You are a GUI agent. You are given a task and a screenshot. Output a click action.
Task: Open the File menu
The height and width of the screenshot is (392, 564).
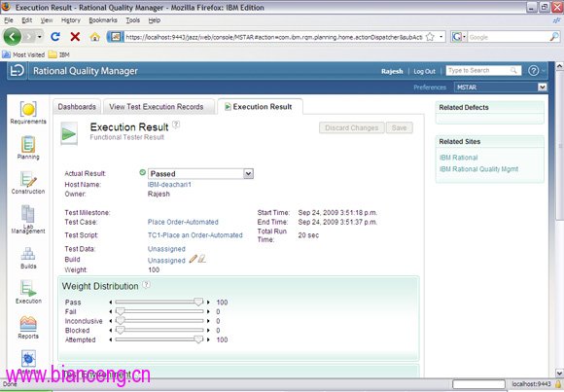(9, 20)
